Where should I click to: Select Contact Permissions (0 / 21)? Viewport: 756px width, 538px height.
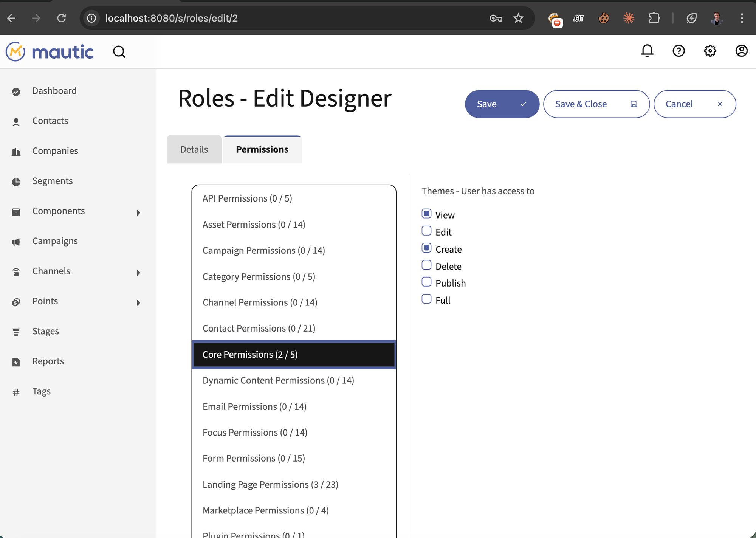(294, 329)
